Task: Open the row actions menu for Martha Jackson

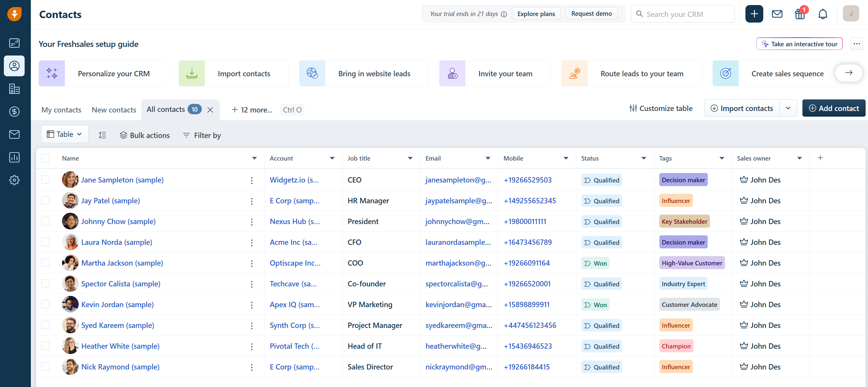Action: point(252,263)
